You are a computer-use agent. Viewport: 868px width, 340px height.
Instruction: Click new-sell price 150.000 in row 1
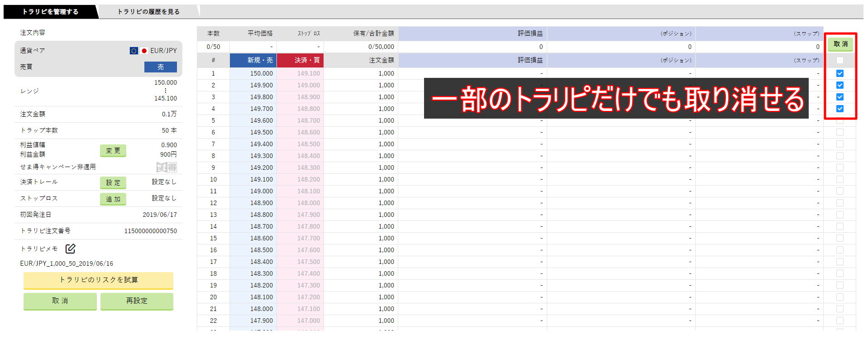click(262, 73)
